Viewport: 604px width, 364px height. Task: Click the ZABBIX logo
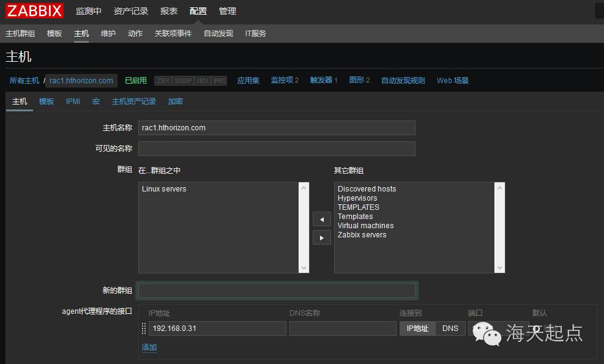[35, 11]
